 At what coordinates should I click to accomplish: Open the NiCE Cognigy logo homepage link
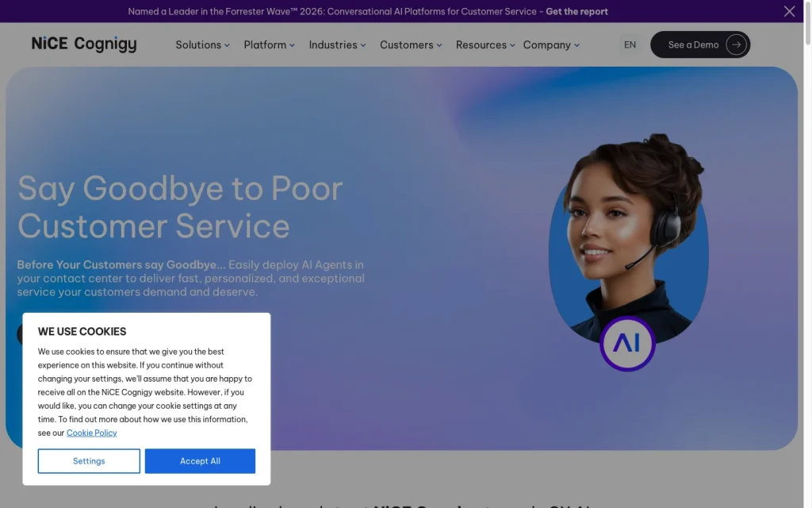click(84, 44)
